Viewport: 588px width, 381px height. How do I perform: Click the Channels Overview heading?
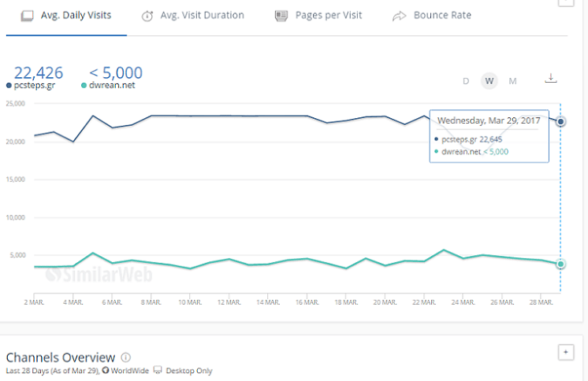[61, 357]
